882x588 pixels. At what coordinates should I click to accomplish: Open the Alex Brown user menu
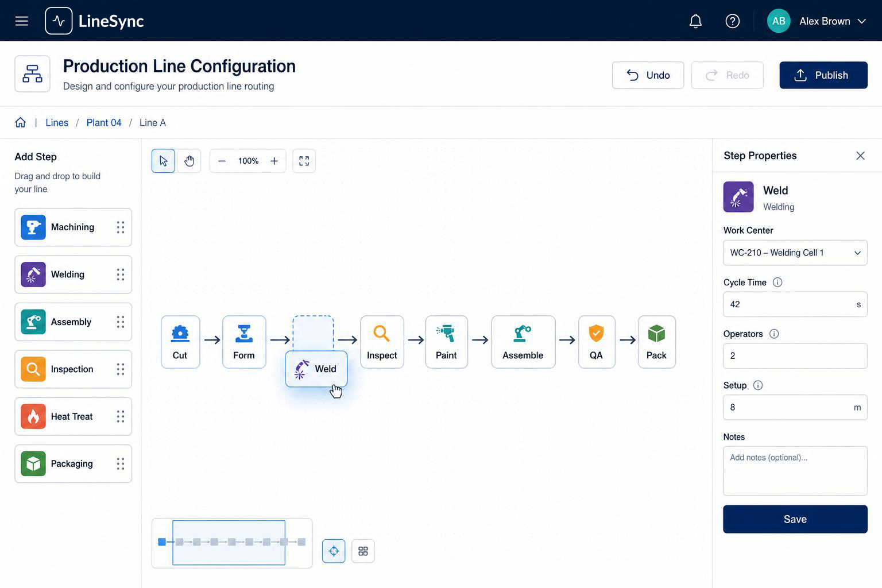coord(817,21)
